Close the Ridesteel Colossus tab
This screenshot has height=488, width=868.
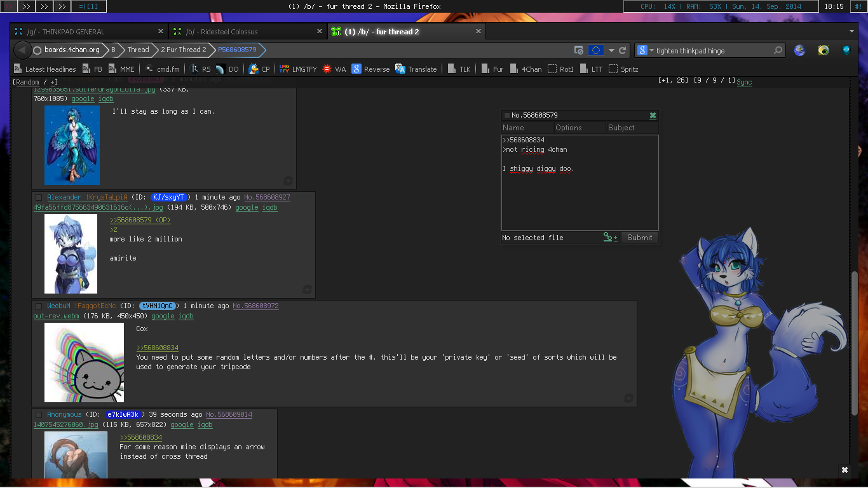[x=320, y=31]
